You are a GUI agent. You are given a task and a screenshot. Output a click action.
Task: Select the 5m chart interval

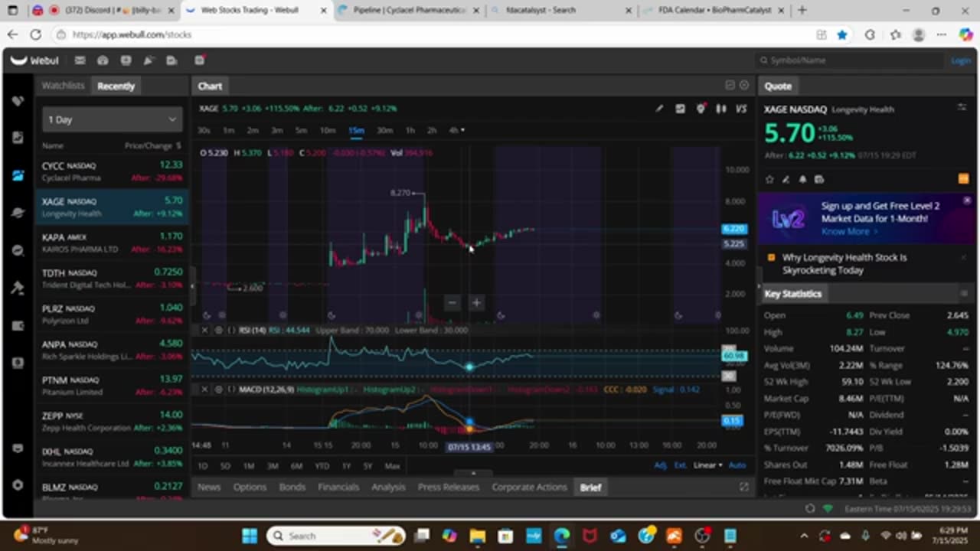[x=302, y=131]
